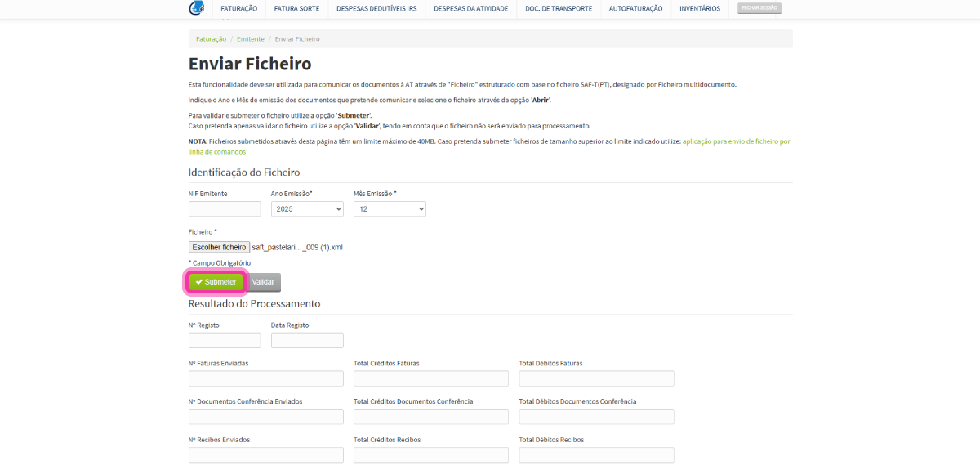Open the Fatura Sorte menu
The height and width of the screenshot is (466, 980).
click(296, 8)
